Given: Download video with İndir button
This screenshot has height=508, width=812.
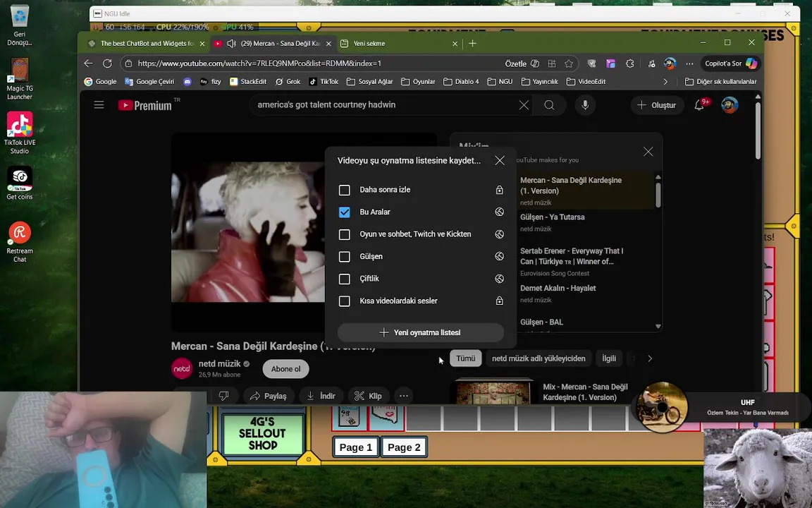Looking at the screenshot, I should pyautogui.click(x=321, y=396).
